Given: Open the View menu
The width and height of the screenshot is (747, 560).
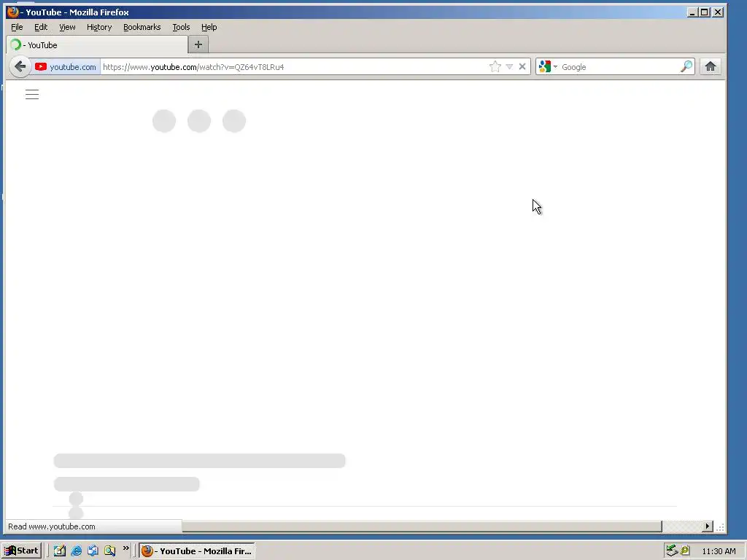Looking at the screenshot, I should click(x=67, y=27).
